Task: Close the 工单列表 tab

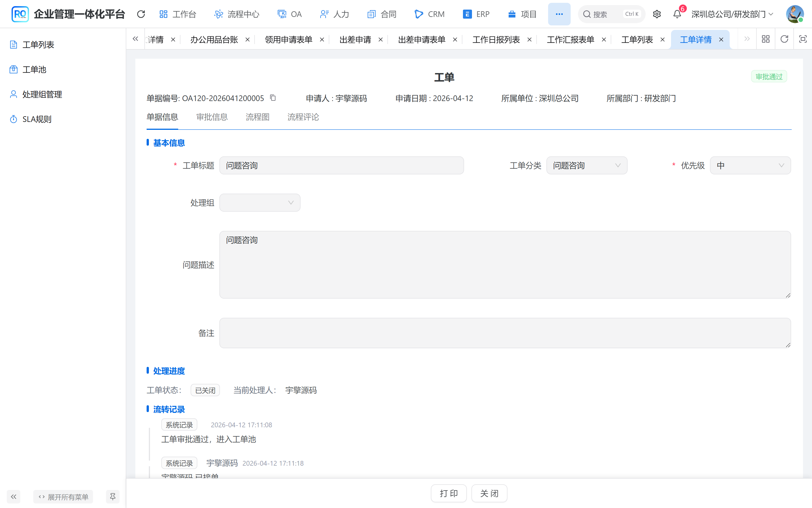Action: pos(663,40)
